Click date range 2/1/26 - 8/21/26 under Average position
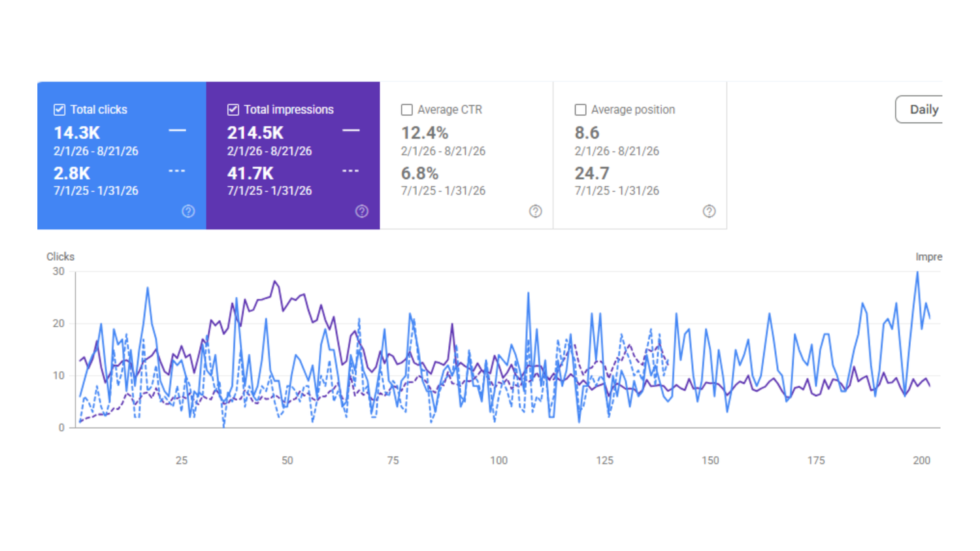This screenshot has width=980, height=551. pyautogui.click(x=617, y=151)
